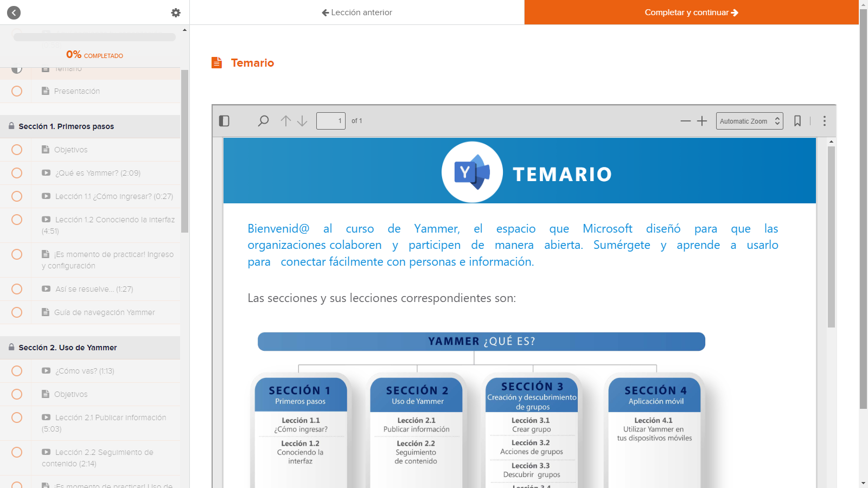This screenshot has width=868, height=488.
Task: Click the video icon beside ¿Qué es Yammer?
Action: coord(46,173)
